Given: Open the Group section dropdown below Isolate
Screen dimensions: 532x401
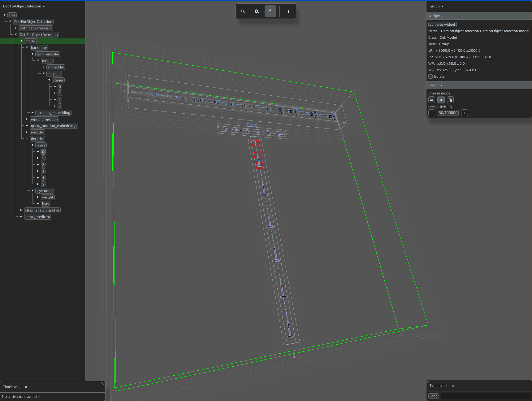Looking at the screenshot, I should pyautogui.click(x=435, y=85).
